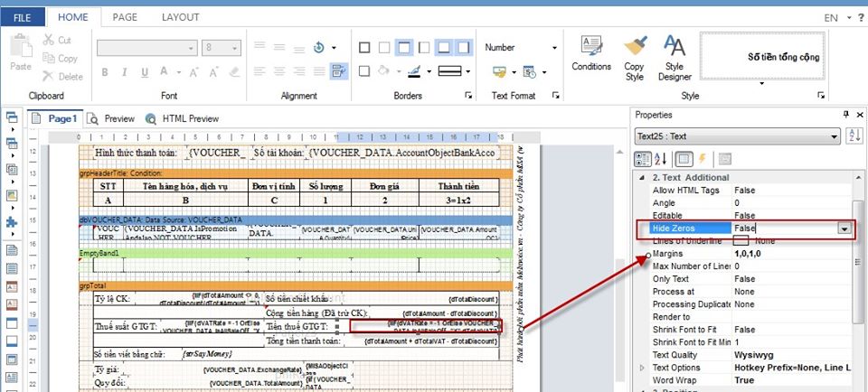The image size is (868, 392).
Task: Click the grow font size icon
Action: coord(193,72)
